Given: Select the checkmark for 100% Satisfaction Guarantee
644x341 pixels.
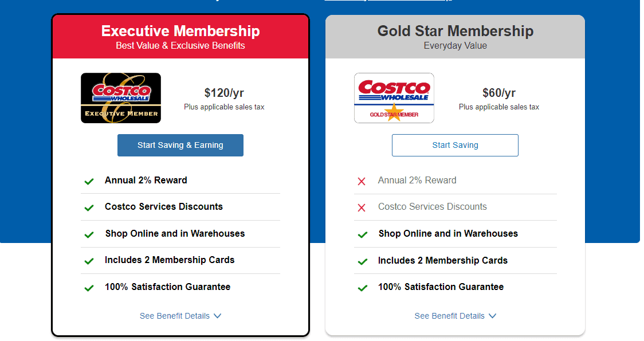Looking at the screenshot, I should [x=89, y=287].
